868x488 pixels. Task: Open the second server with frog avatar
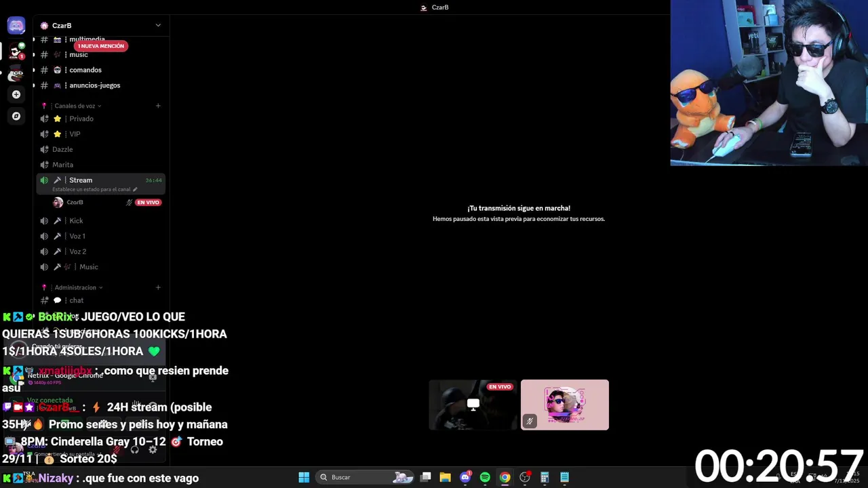[16, 74]
